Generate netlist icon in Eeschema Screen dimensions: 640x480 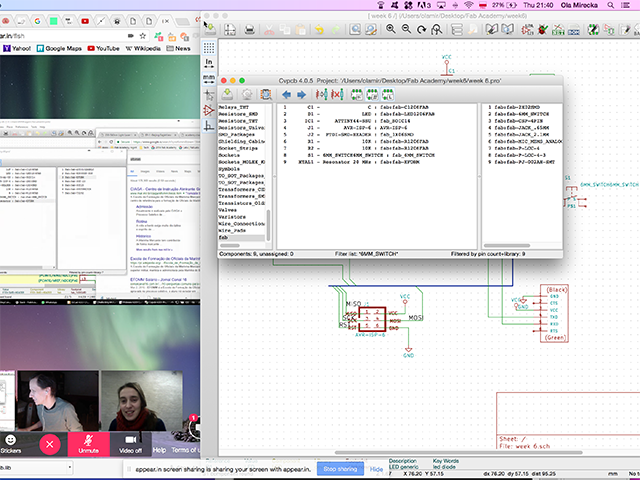coord(558,29)
